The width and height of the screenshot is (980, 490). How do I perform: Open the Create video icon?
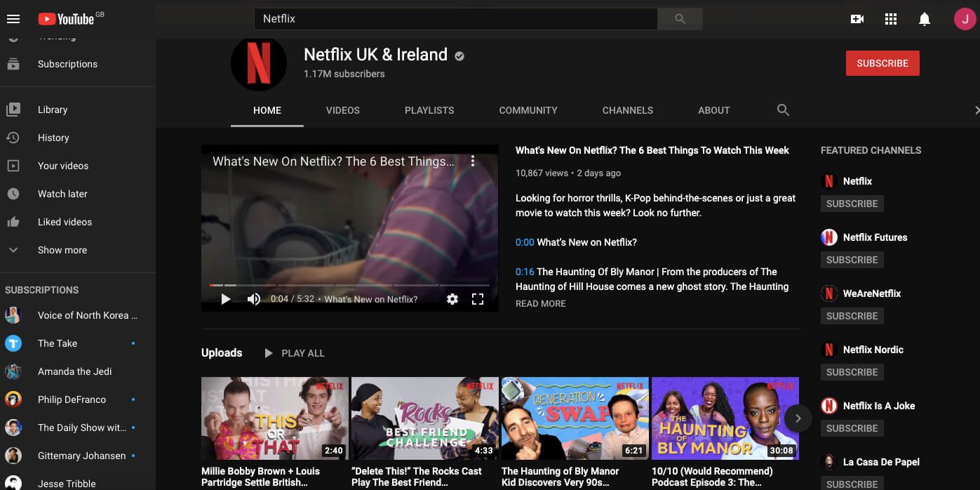[857, 19]
